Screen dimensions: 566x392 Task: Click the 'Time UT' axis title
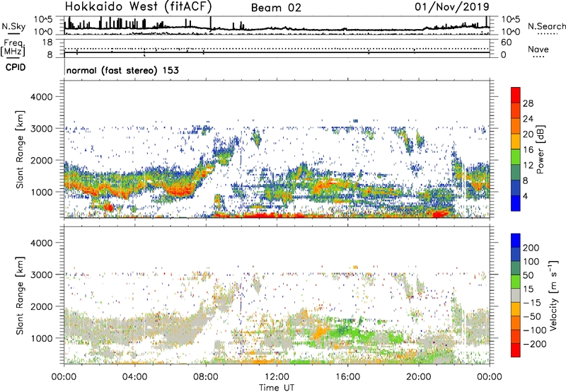277,388
